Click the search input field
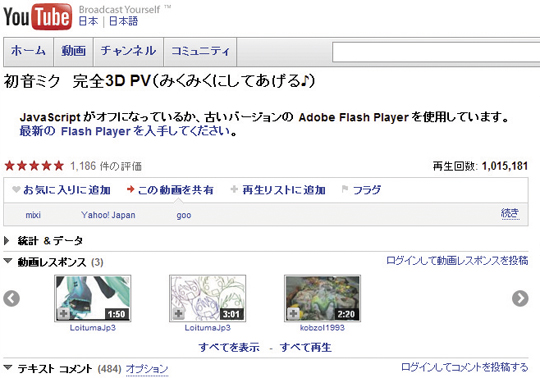 (436, 52)
